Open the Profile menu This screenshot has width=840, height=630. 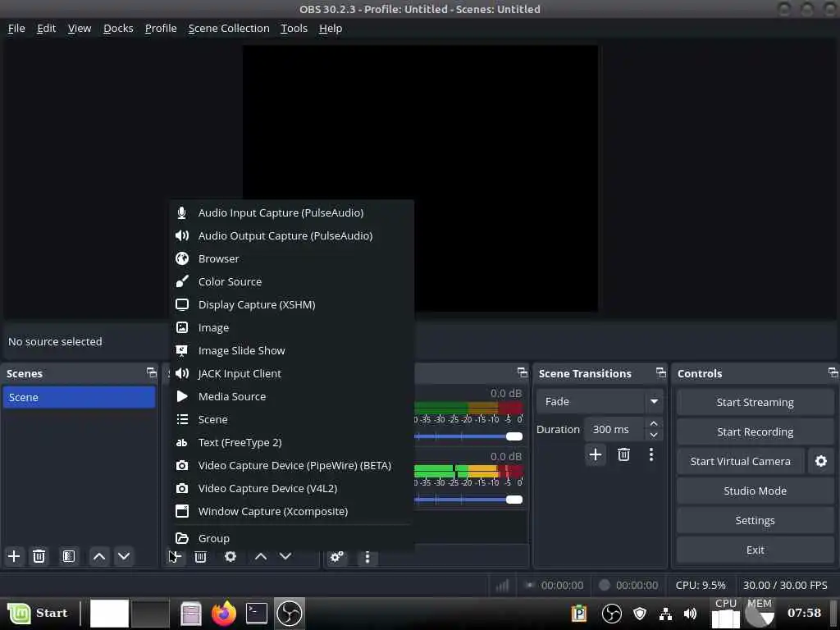tap(161, 29)
